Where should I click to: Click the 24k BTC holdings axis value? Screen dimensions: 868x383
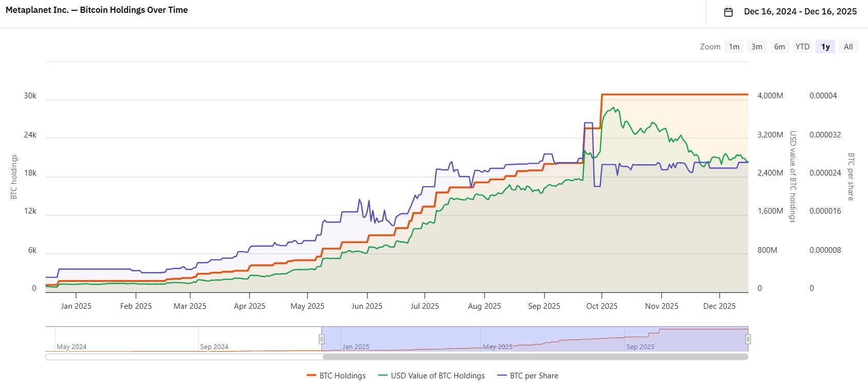[x=30, y=135]
